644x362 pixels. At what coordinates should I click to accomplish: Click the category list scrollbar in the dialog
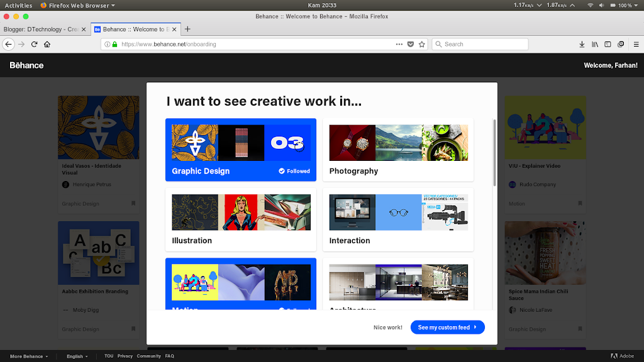coord(494,151)
